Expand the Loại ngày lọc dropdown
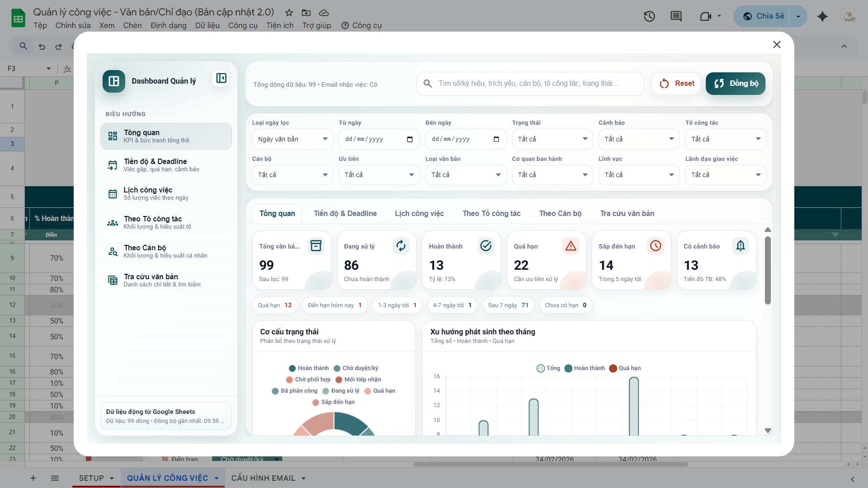868x488 pixels. click(292, 139)
